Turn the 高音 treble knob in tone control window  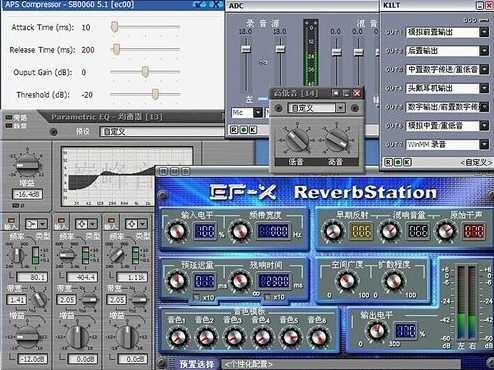point(336,140)
